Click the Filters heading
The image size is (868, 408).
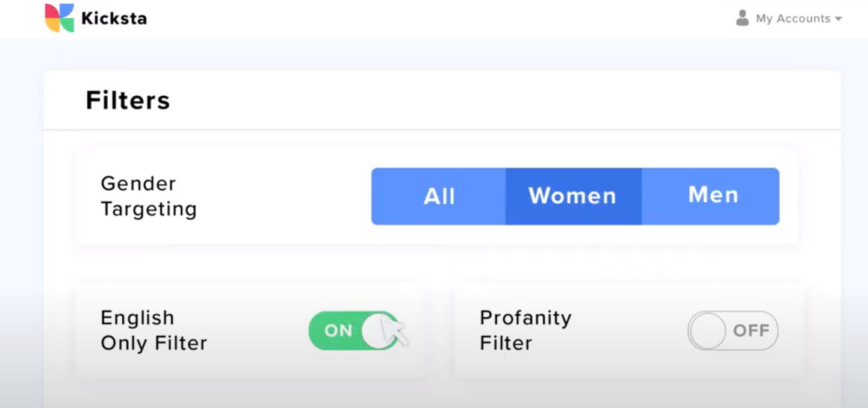(128, 99)
